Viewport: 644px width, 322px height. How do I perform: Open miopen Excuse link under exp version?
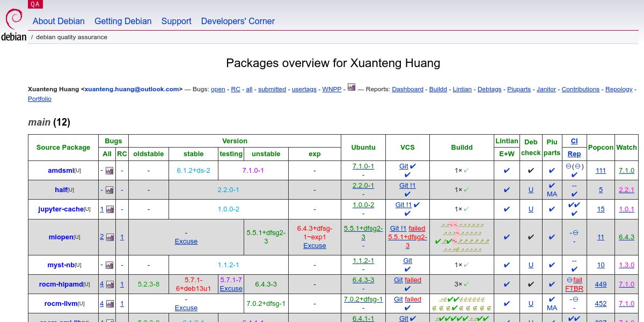tap(314, 246)
